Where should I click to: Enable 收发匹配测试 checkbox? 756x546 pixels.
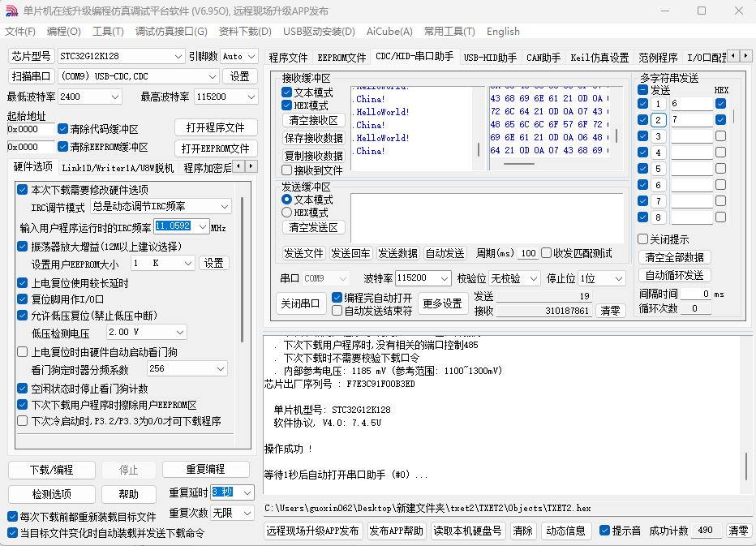coord(546,253)
